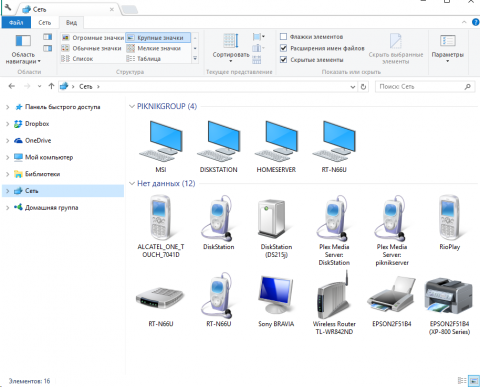Select the HOMESERVER computer icon
Viewport: 480px width, 387px height.
click(x=276, y=146)
